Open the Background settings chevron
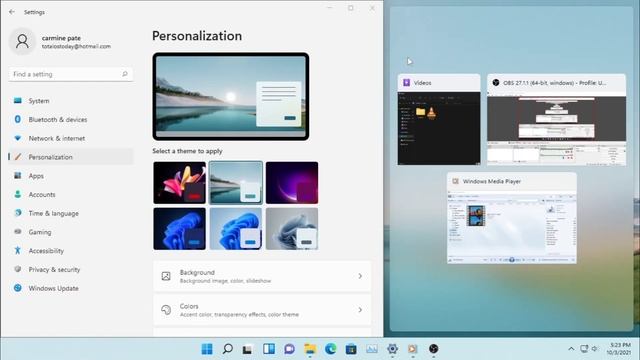The height and width of the screenshot is (360, 640). [x=360, y=276]
